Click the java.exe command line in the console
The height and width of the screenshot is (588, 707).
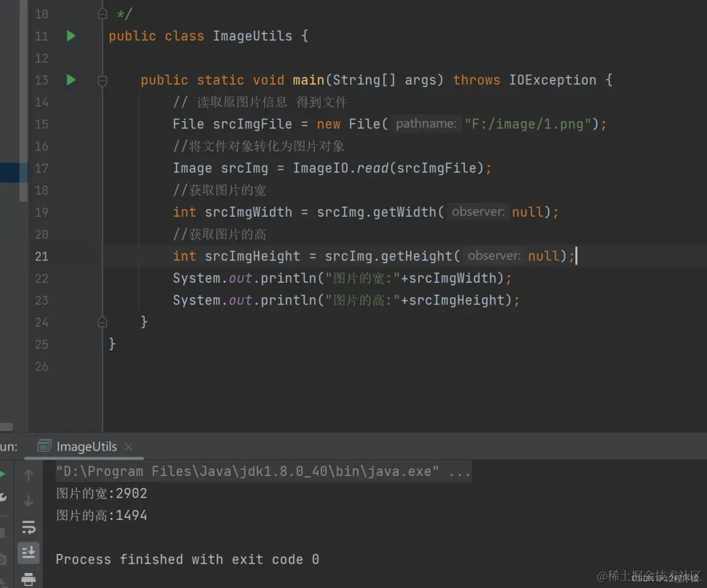tap(263, 471)
